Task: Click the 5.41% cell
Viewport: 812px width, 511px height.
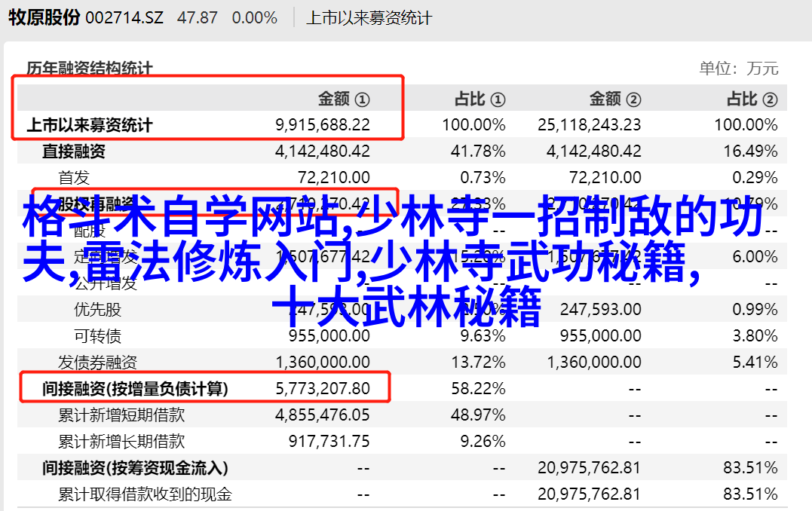Action: pyautogui.click(x=755, y=363)
